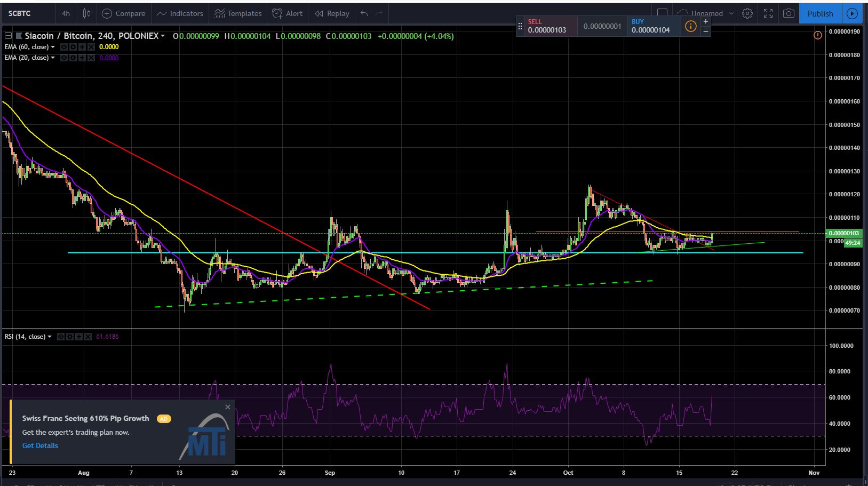Change the 4h time interval
The image size is (868, 486).
66,13
